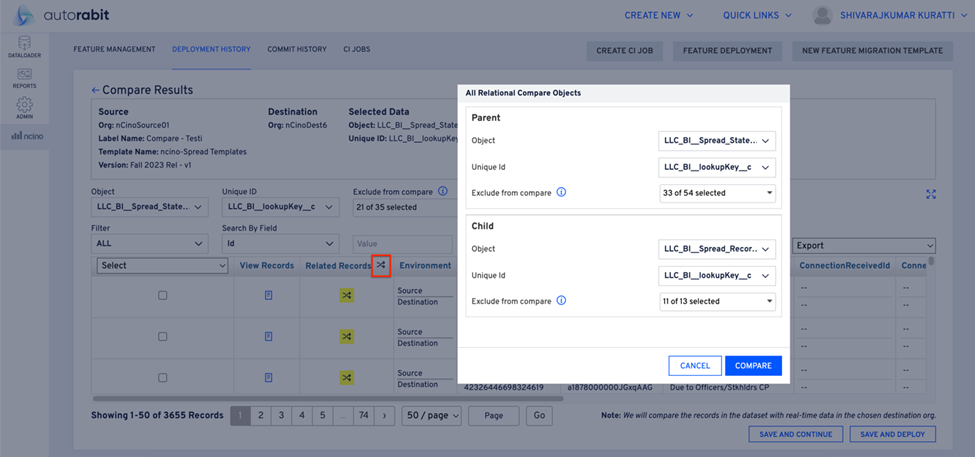Viewport: 975px width, 457px height.
Task: Switch to the Commit History tab
Action: click(x=296, y=49)
